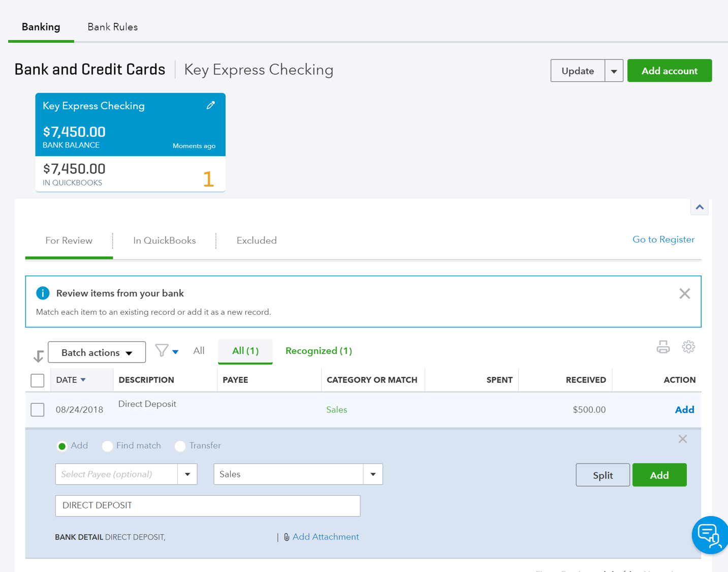
Task: Collapse the account cards section chevron
Action: click(700, 207)
